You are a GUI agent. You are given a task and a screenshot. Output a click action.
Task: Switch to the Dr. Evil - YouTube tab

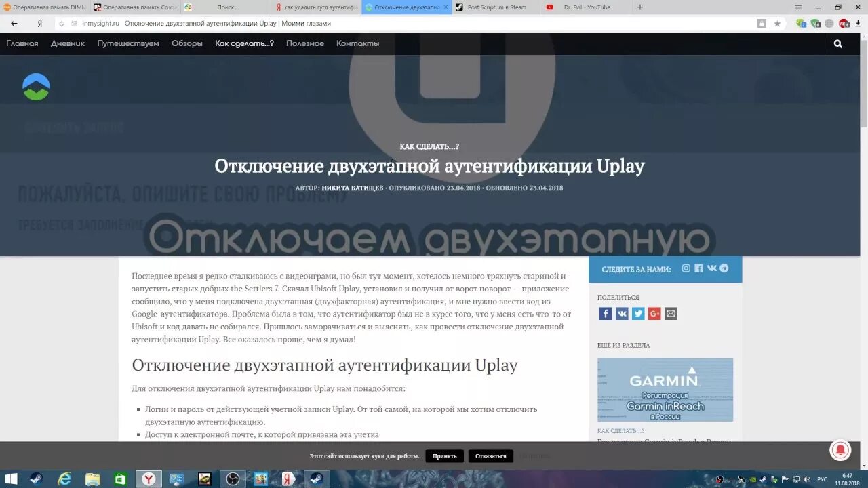pos(586,7)
